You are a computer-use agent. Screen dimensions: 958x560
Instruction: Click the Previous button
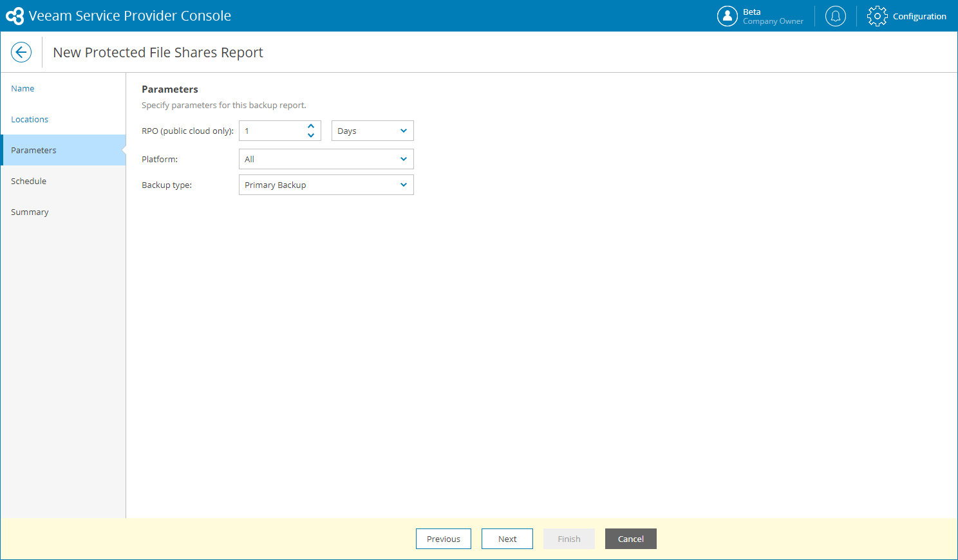coord(444,539)
